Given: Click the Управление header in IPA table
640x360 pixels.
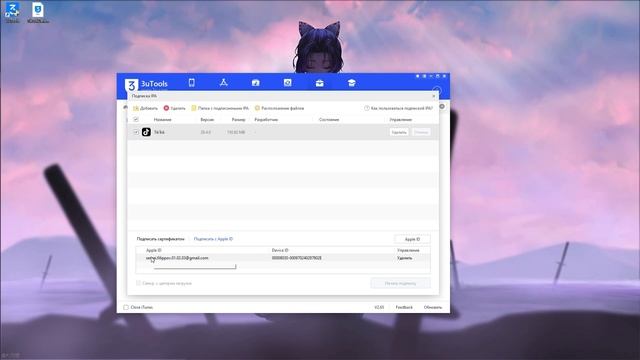Looking at the screenshot, I should (400, 120).
